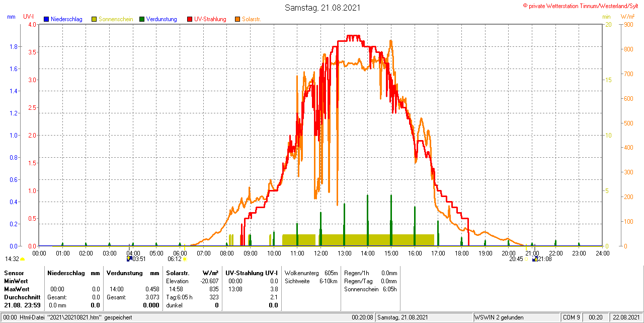The image size is (644, 323).
Task: Select the Verdunstung legend label
Action: pos(162,19)
